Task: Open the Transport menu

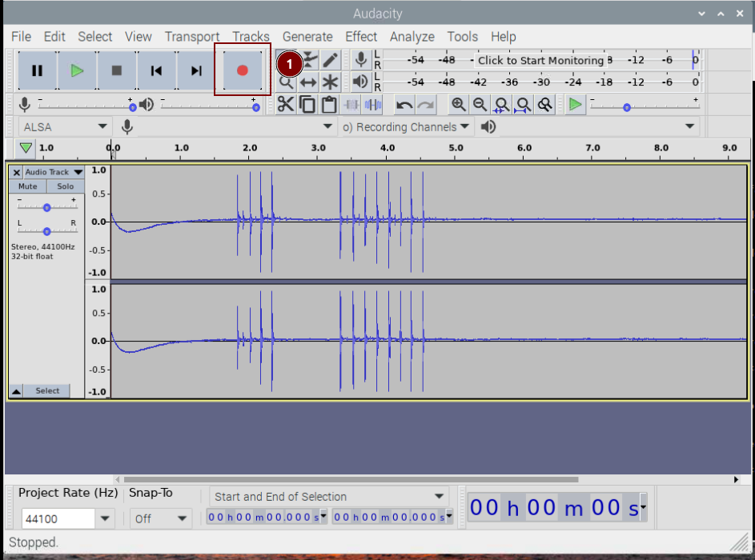Action: pyautogui.click(x=191, y=37)
